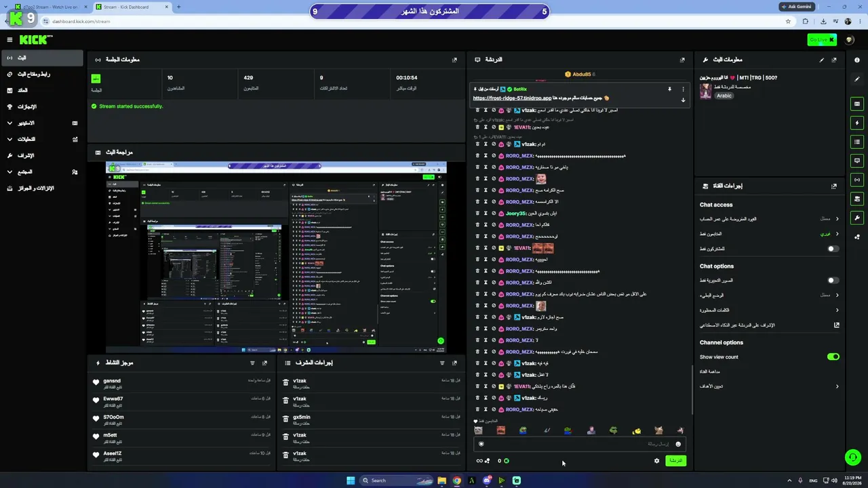Image resolution: width=868 pixels, height=488 pixels.
Task: Open the emoji picker in the chat input
Action: tap(678, 445)
